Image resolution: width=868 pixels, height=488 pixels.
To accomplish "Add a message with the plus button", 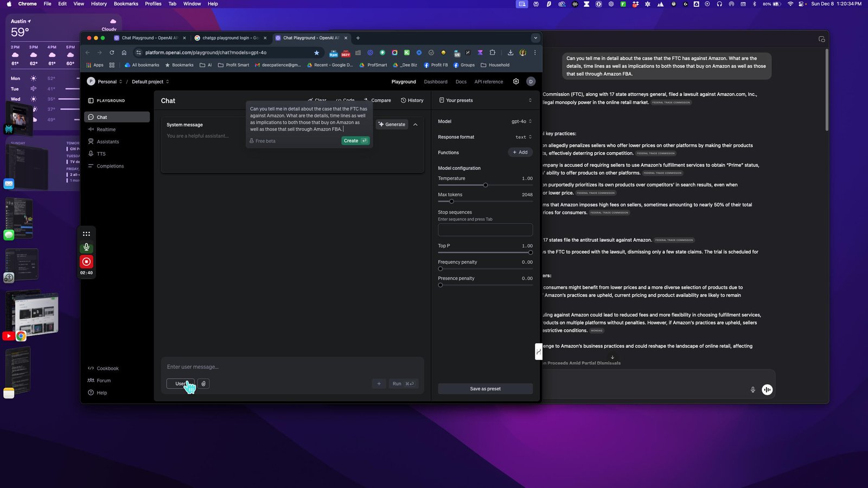I will coord(379,383).
